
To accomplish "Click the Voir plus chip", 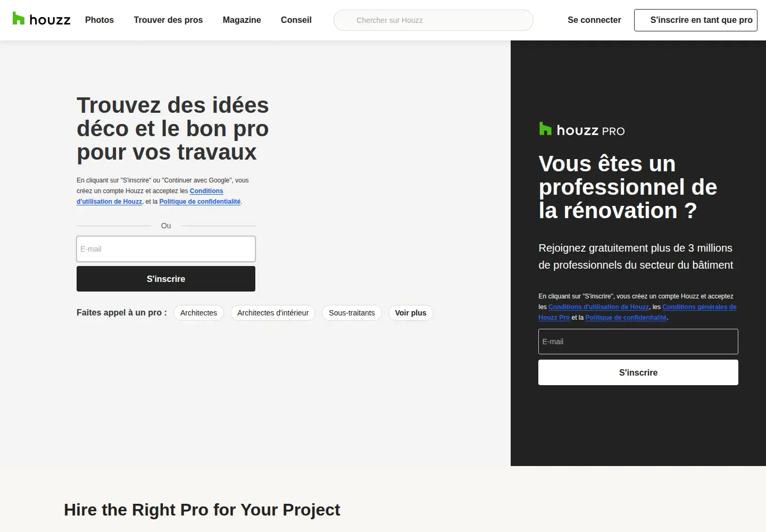I will (411, 313).
